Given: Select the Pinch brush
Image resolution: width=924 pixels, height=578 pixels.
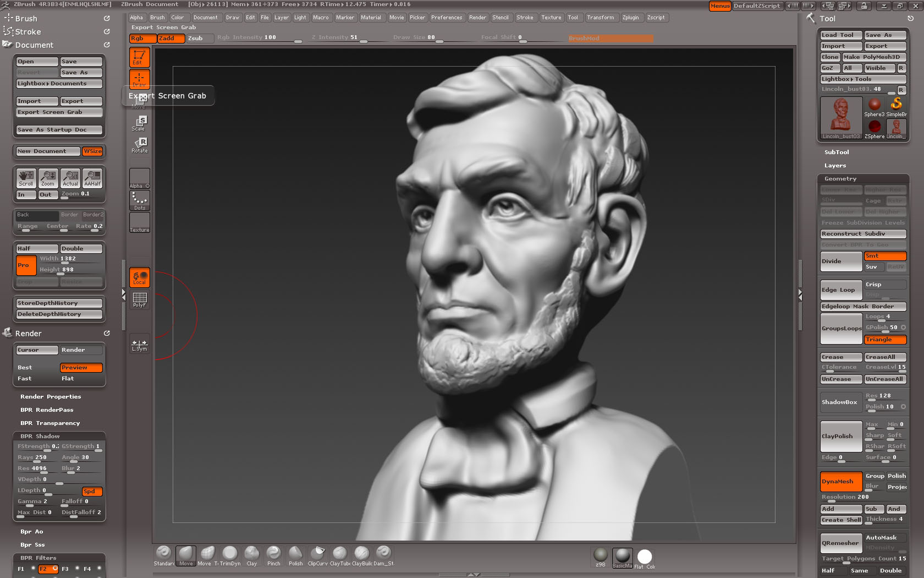Looking at the screenshot, I should point(273,555).
